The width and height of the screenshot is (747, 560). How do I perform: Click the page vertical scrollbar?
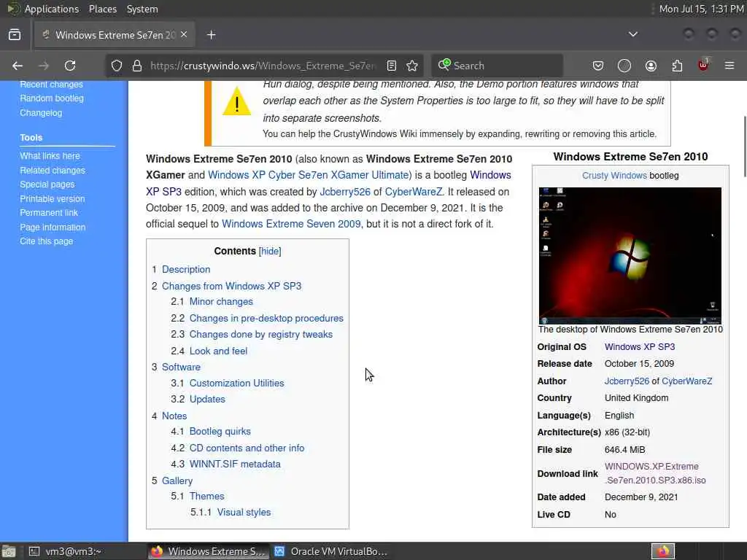click(x=744, y=146)
